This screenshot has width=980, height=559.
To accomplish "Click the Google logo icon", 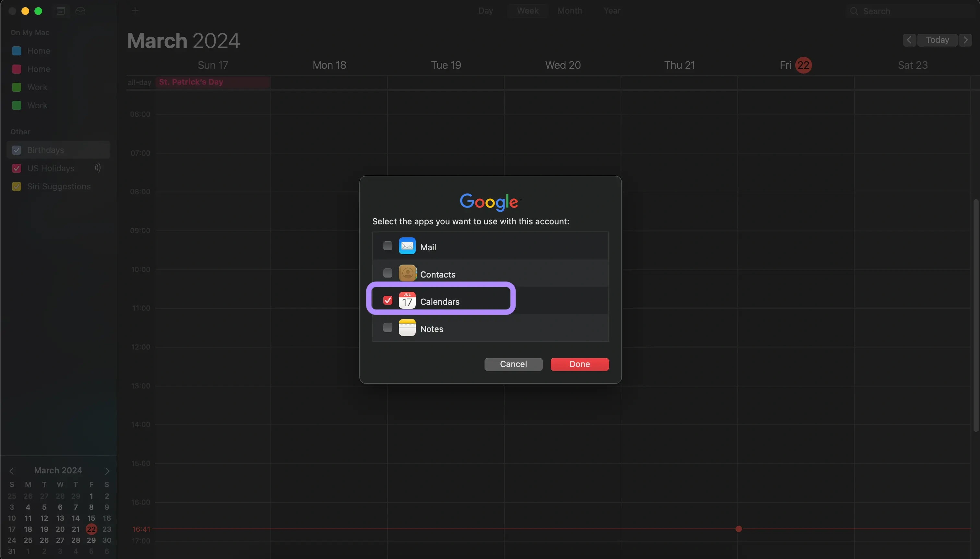I will tap(489, 201).
